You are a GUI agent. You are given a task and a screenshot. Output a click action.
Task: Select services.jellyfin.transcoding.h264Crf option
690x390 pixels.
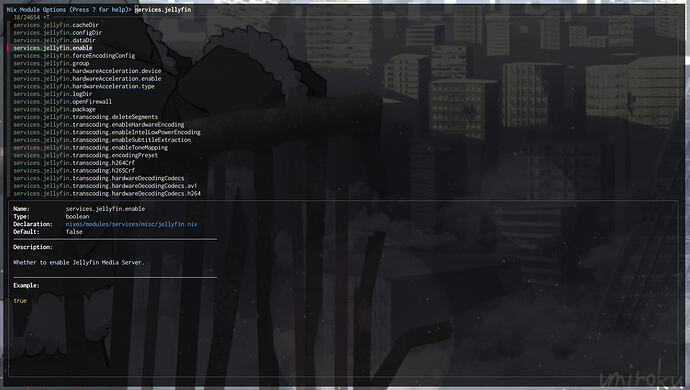(74, 163)
